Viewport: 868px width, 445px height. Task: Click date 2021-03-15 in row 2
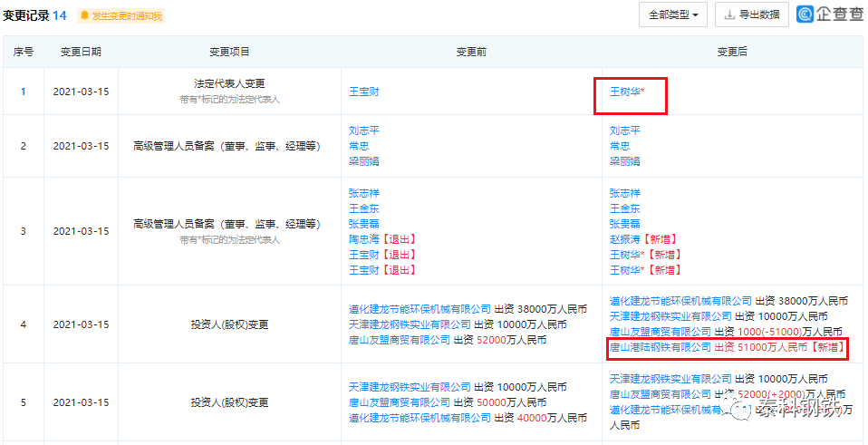point(81,146)
